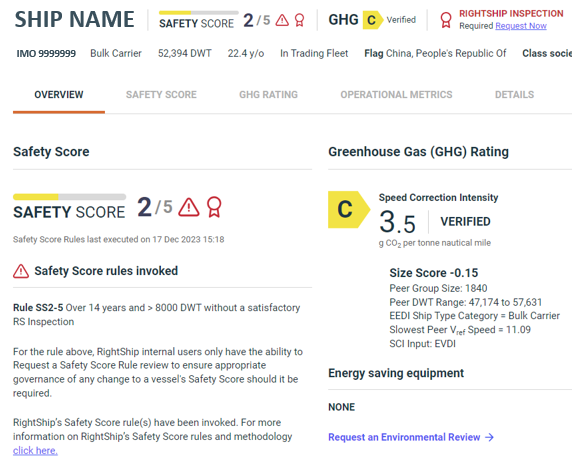Click the Peer DWT Range line
The width and height of the screenshot is (582, 465).
click(x=465, y=302)
